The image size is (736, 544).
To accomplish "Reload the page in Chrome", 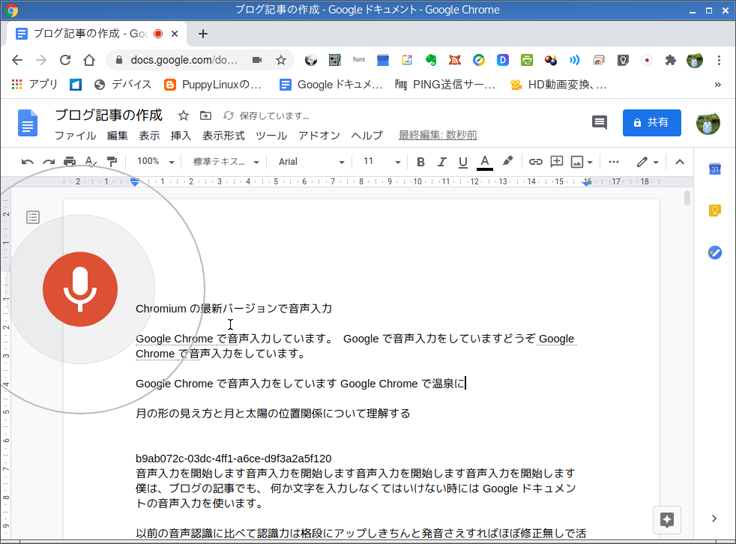I will (x=65, y=60).
